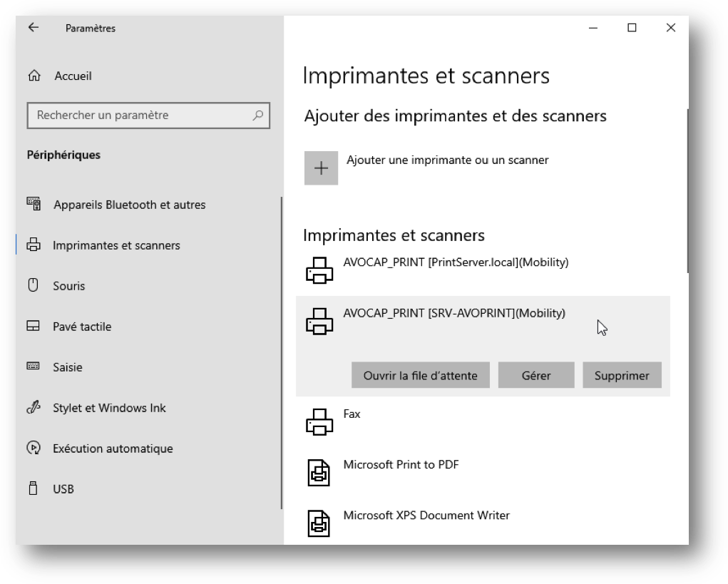Click the plus icon to add printer
The image size is (728, 584).
[322, 168]
